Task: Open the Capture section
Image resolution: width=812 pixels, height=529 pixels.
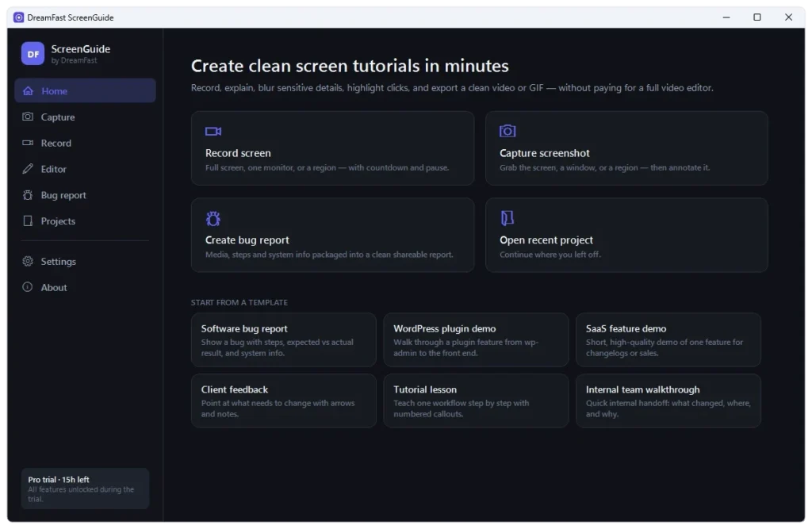Action: click(85, 117)
